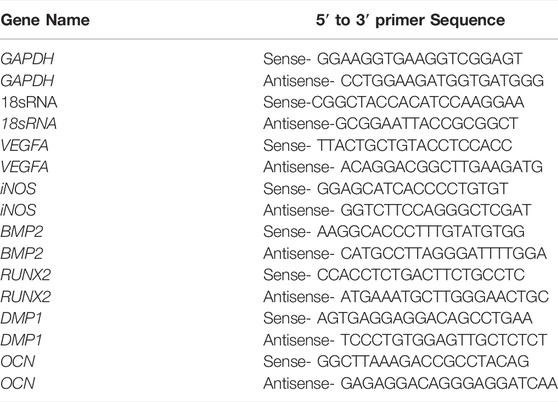Image resolution: width=558 pixels, height=402 pixels.
Task: Click the DMP1 gene name in sense row
Action: 21,318
